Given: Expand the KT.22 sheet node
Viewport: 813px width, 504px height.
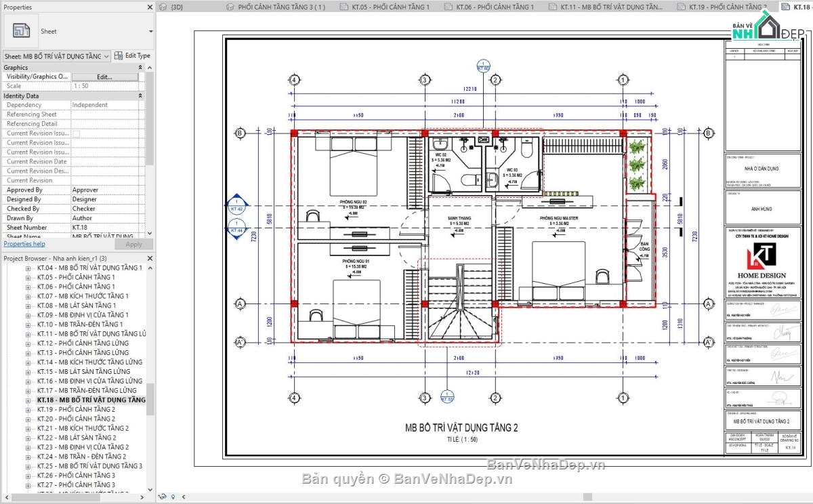Looking at the screenshot, I should pyautogui.click(x=28, y=438).
